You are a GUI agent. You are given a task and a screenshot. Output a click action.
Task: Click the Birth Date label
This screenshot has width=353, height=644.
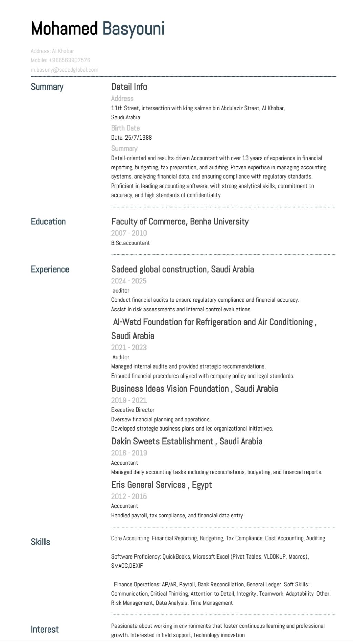tap(125, 128)
